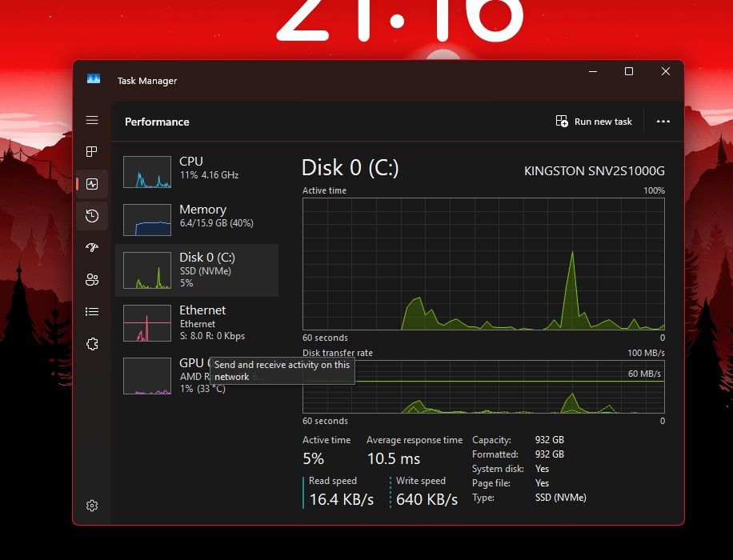Click the Active time graph

[483, 264]
